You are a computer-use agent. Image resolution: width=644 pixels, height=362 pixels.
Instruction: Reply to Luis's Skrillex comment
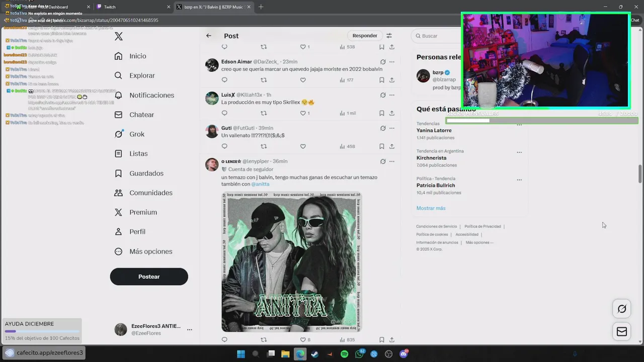tap(224, 113)
